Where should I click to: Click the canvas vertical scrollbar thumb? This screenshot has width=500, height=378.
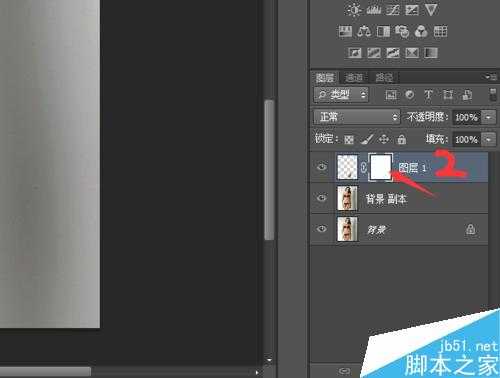pyautogui.click(x=269, y=169)
